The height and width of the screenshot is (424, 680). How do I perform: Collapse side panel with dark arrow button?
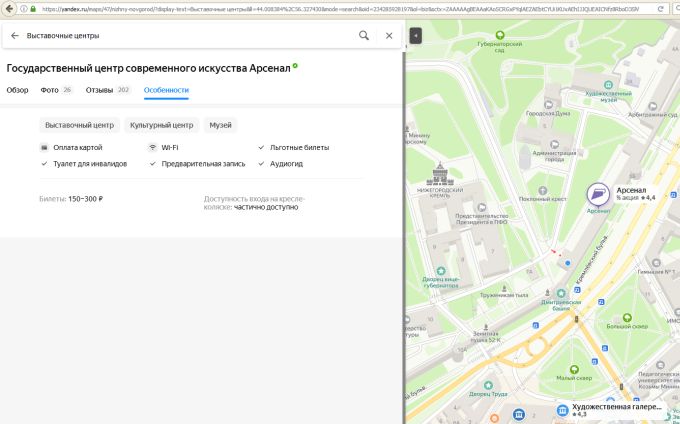tap(415, 36)
